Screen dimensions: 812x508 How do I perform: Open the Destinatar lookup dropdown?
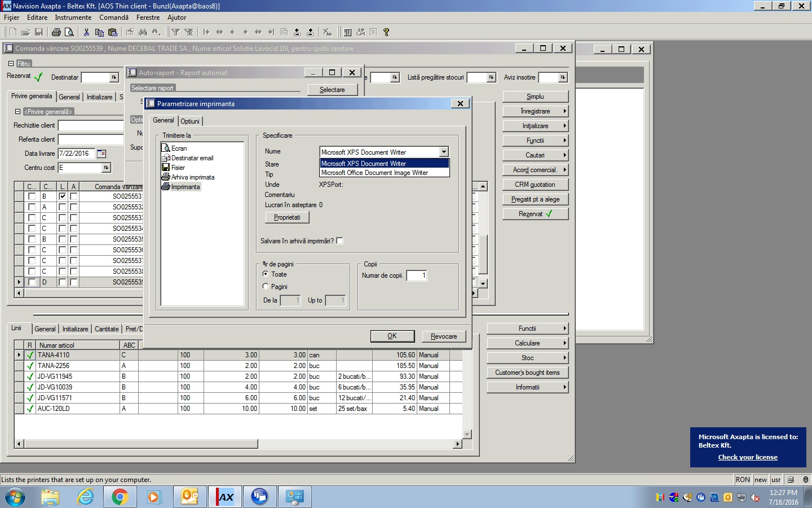pos(114,77)
